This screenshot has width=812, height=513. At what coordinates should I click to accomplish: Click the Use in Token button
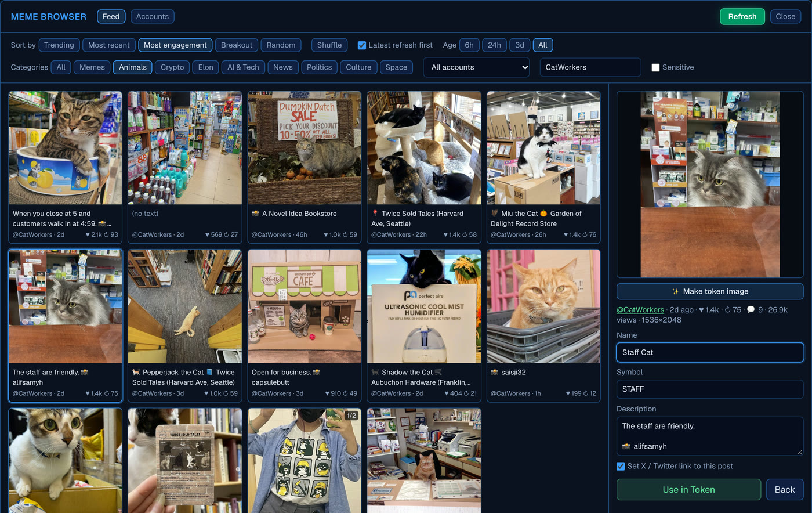688,490
